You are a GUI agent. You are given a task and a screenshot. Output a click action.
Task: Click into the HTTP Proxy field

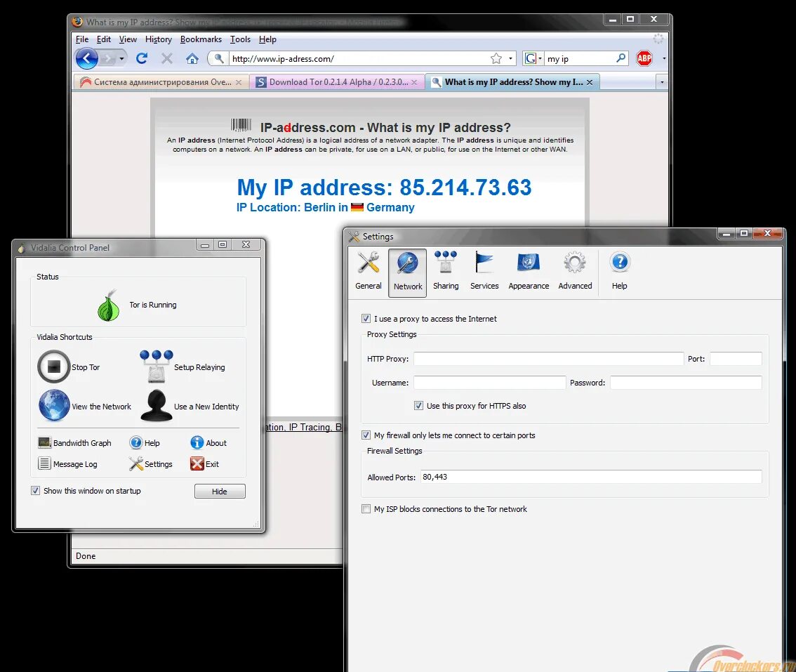(548, 359)
